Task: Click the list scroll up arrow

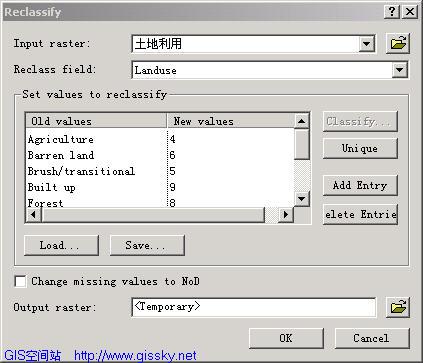Action: point(302,121)
